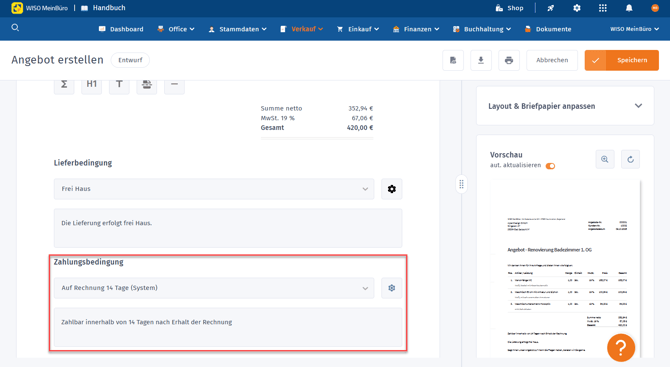This screenshot has width=670, height=367.
Task: Open the Buchhaltung menu
Action: [x=482, y=29]
